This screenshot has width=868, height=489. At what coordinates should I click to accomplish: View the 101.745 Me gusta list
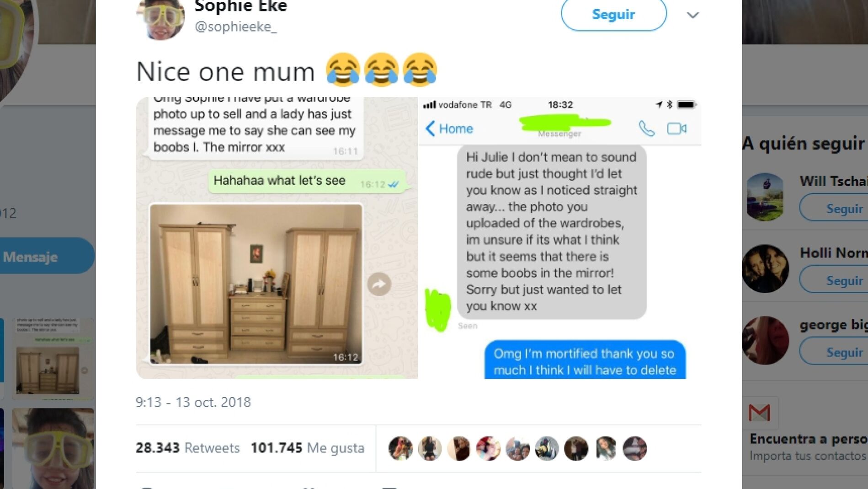[308, 448]
